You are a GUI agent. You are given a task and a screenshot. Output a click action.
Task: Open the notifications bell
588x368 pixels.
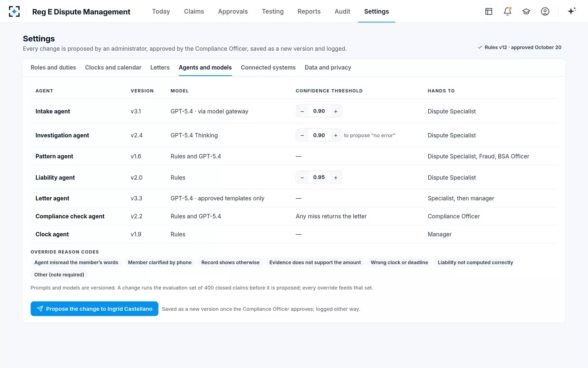click(x=508, y=11)
